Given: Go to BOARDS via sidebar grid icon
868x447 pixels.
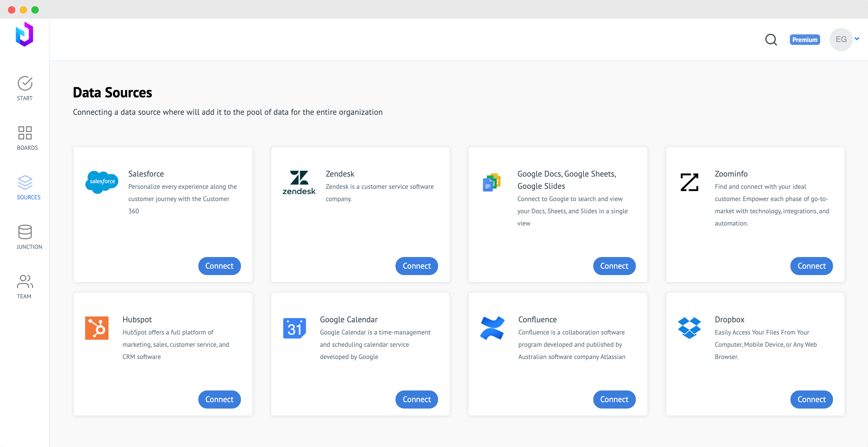Looking at the screenshot, I should [x=25, y=133].
